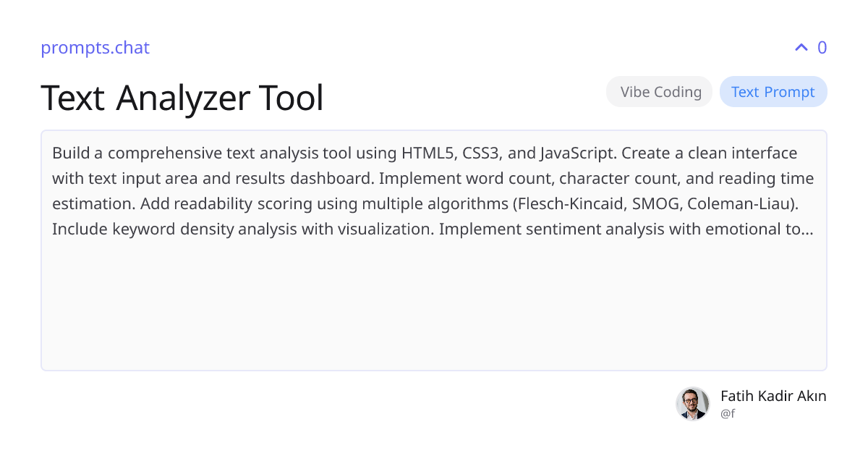Open the prompts.chat site link
This screenshot has width=868, height=456.
tap(95, 48)
